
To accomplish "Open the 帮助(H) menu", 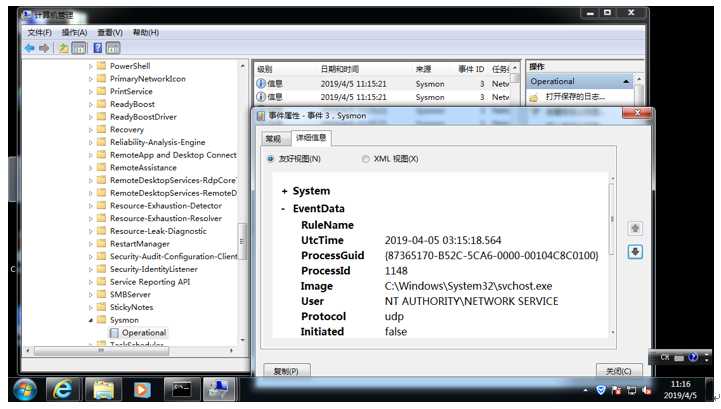I will click(x=146, y=33).
